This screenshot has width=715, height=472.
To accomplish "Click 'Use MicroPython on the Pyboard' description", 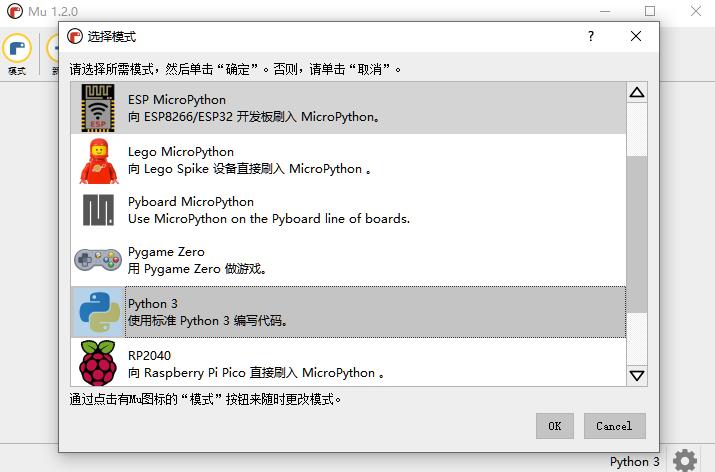I will click(x=269, y=219).
